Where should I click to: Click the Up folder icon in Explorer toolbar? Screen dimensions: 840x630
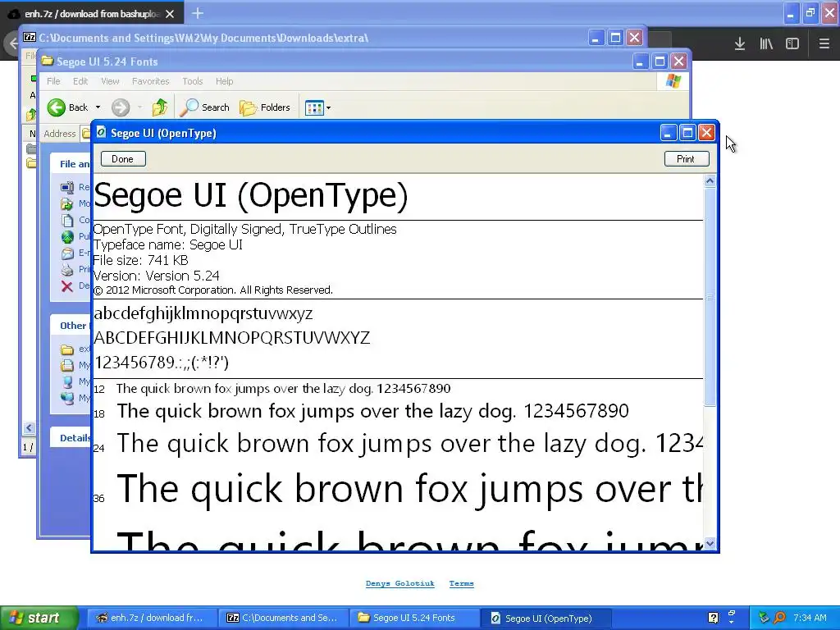click(159, 107)
